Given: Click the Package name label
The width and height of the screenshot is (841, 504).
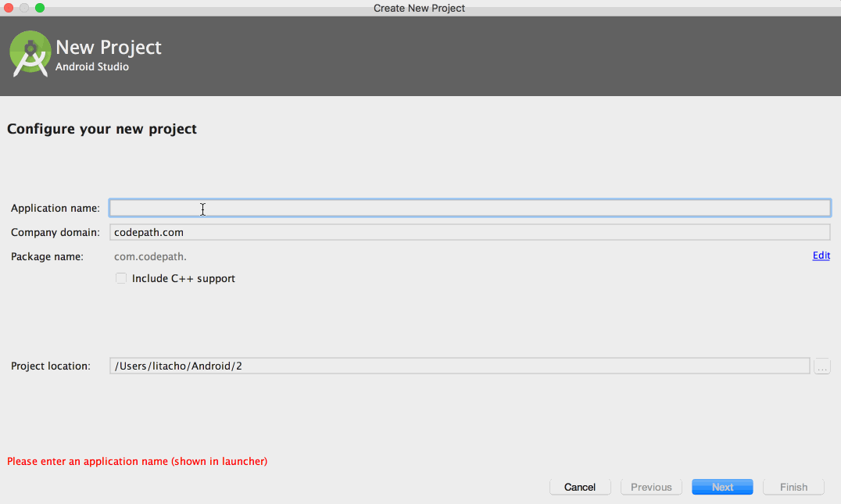Looking at the screenshot, I should [x=47, y=256].
